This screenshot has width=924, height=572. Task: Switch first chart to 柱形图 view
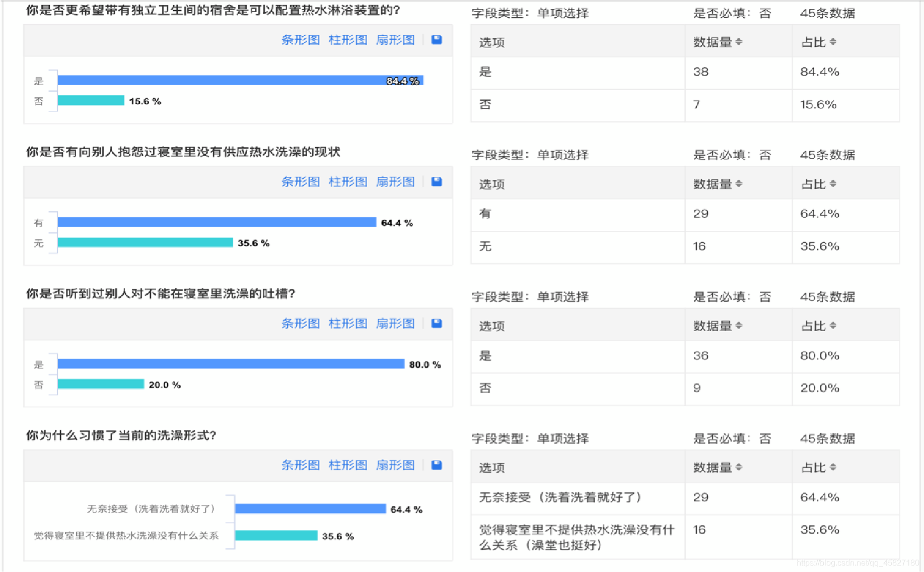pyautogui.click(x=347, y=40)
